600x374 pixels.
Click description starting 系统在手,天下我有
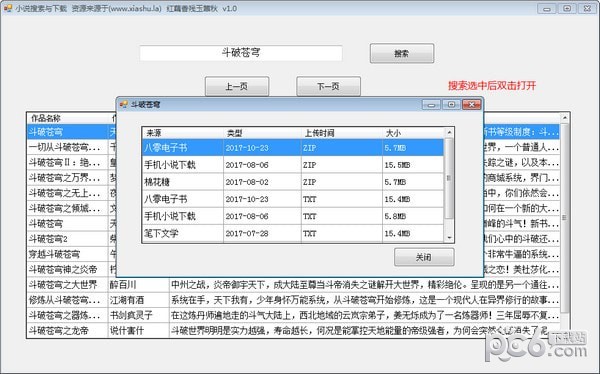click(x=365, y=300)
